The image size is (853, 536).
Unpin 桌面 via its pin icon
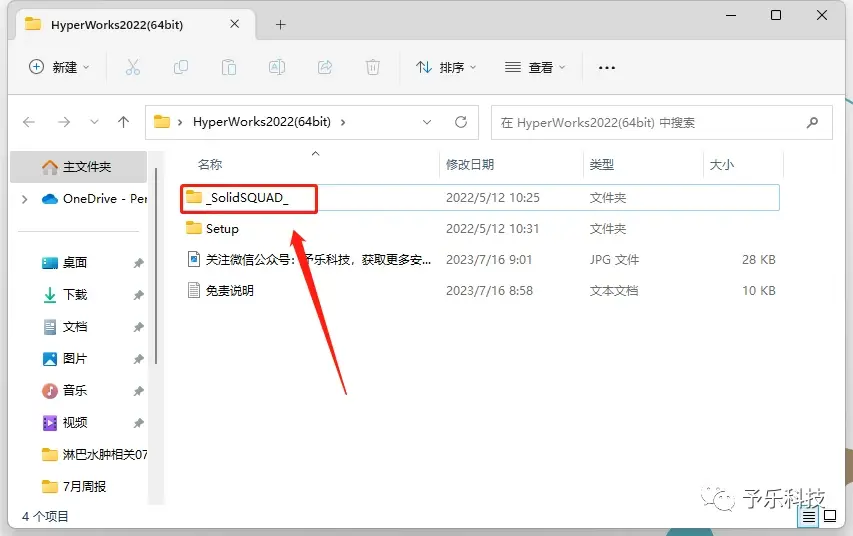(139, 263)
